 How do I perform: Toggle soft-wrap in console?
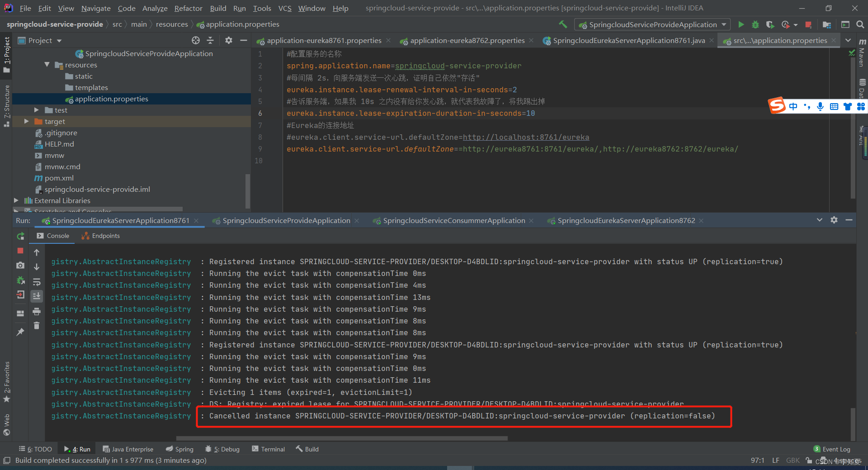pyautogui.click(x=37, y=282)
